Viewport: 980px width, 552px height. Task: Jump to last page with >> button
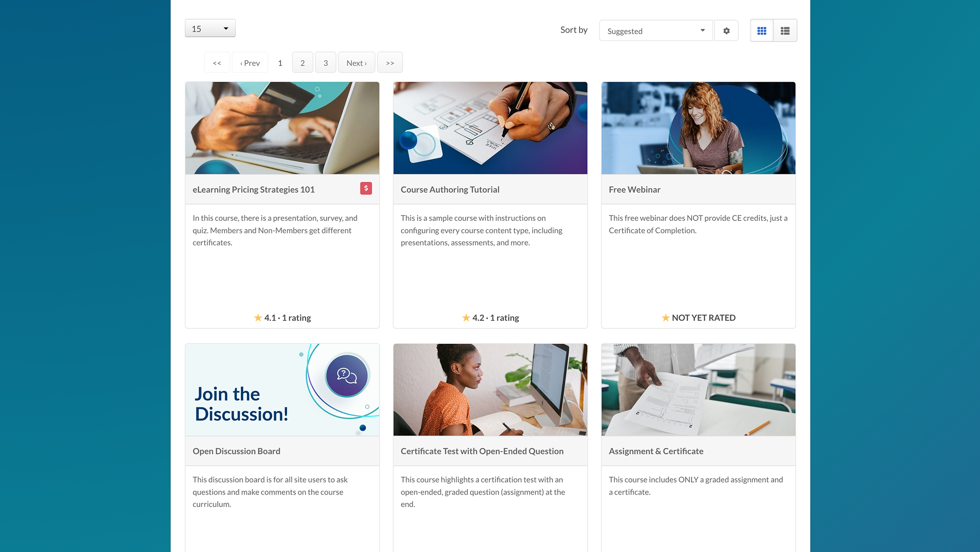pos(390,63)
